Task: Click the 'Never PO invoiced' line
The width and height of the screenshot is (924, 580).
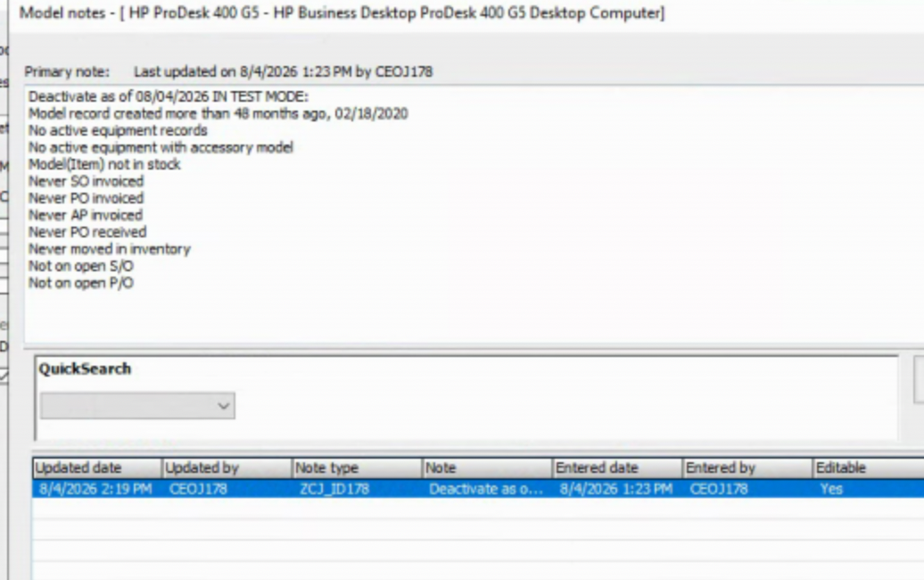Action: coord(86,198)
